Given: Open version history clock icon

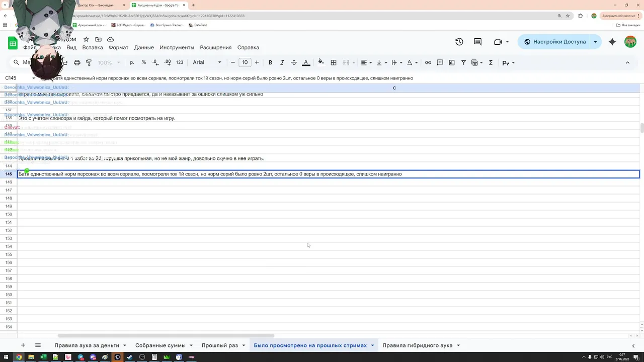Looking at the screenshot, I should coord(459,42).
